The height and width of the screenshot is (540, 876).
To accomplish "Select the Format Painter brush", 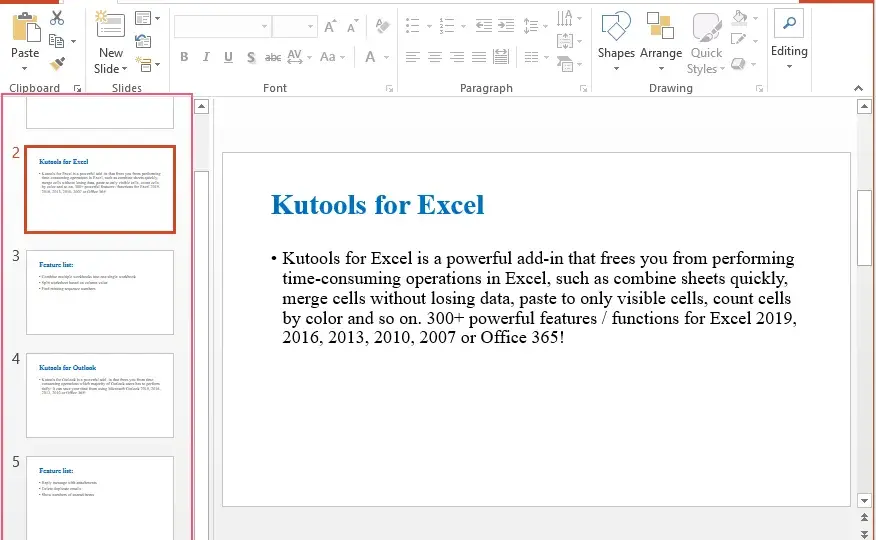I will tap(56, 64).
